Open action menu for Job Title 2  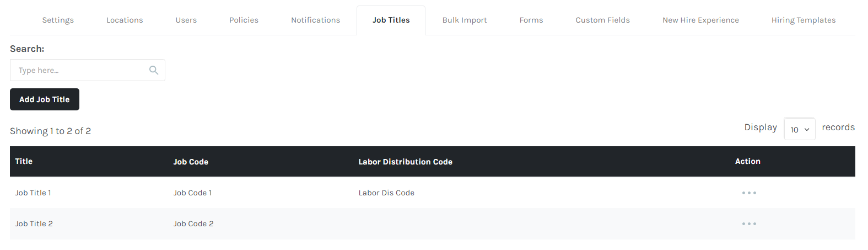click(748, 224)
